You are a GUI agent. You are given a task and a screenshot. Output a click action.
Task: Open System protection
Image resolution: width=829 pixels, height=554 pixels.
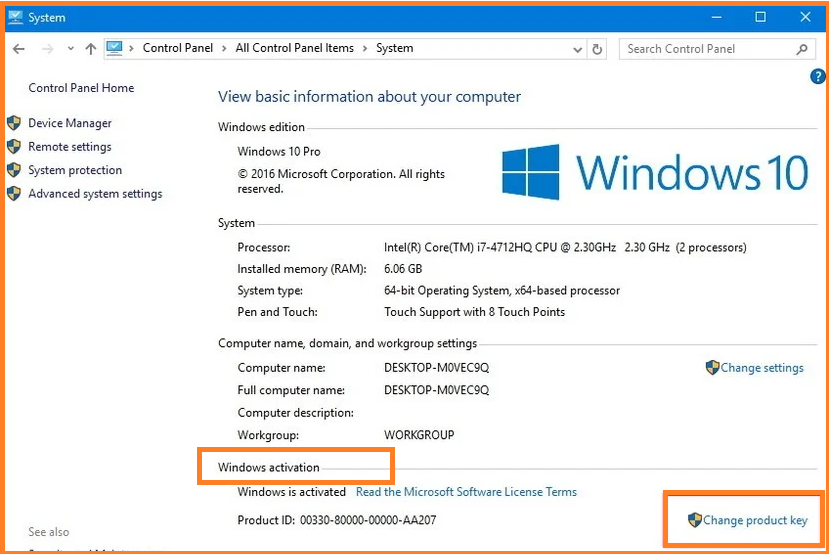pos(75,170)
